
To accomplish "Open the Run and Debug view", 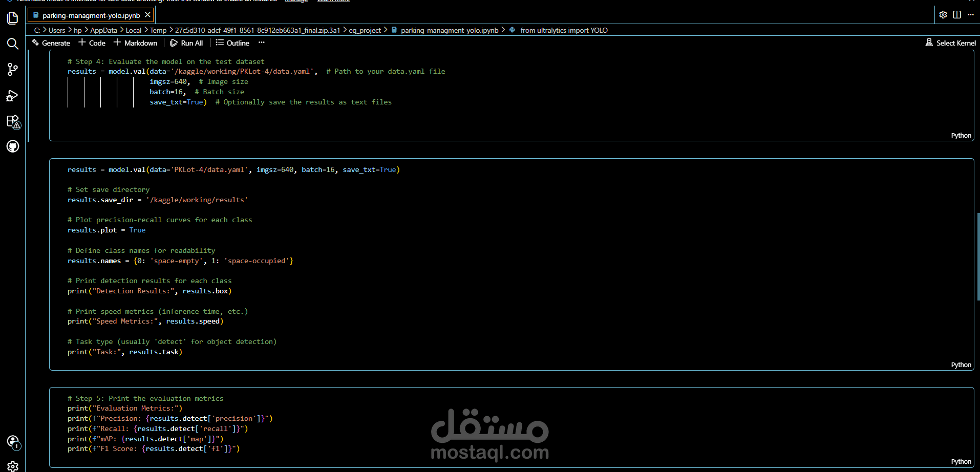I will [13, 96].
